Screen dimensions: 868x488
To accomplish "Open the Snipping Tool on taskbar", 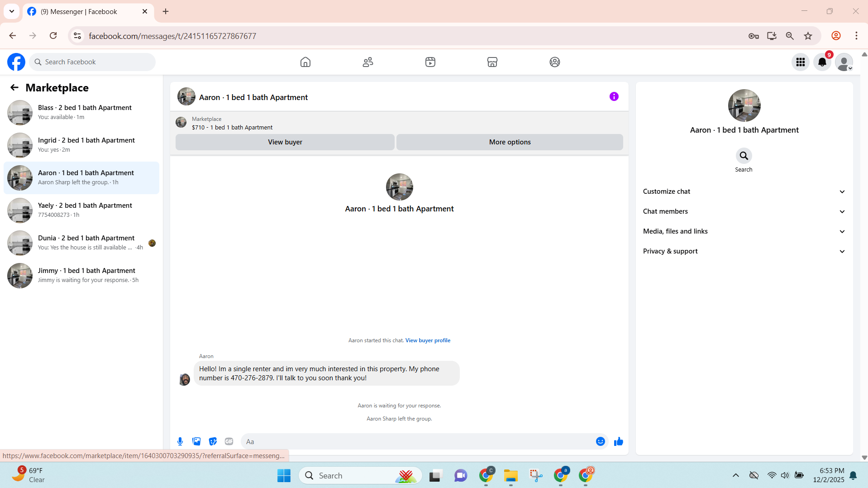I will pyautogui.click(x=536, y=475).
